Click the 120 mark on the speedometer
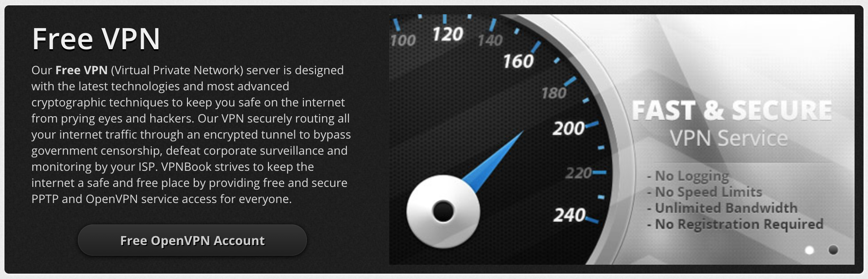The image size is (868, 279). click(447, 34)
